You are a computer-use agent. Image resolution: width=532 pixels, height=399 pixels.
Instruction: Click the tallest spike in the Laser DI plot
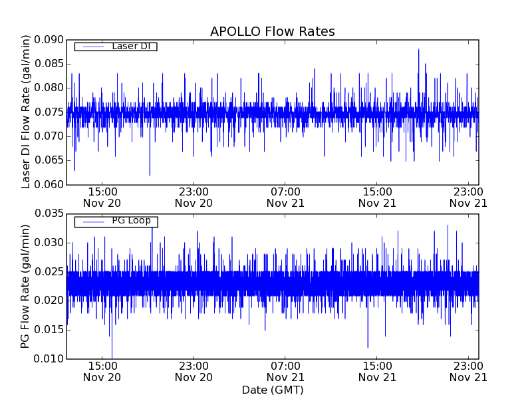418,51
